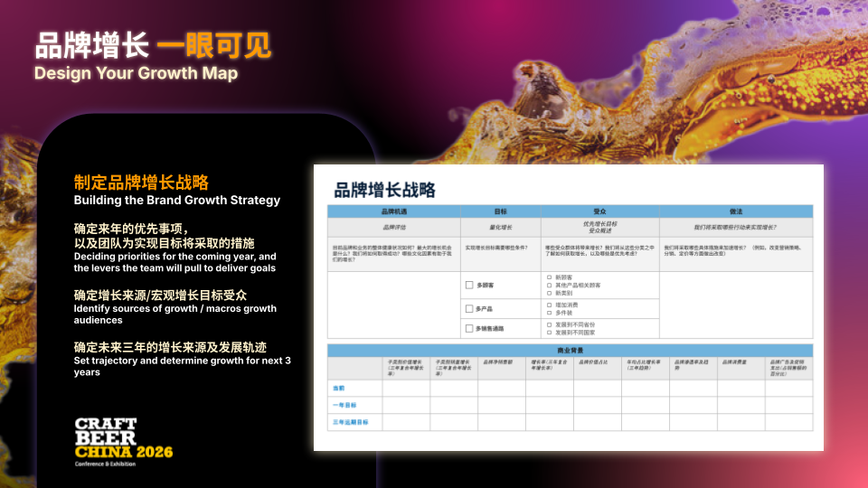The image size is (868, 488).
Task: Check the 多顾客 checkbox
Action: pyautogui.click(x=470, y=285)
